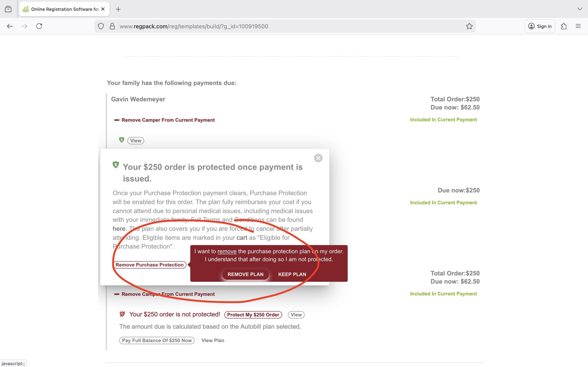Click Pay Full Balance Of $250 Now

click(x=157, y=340)
